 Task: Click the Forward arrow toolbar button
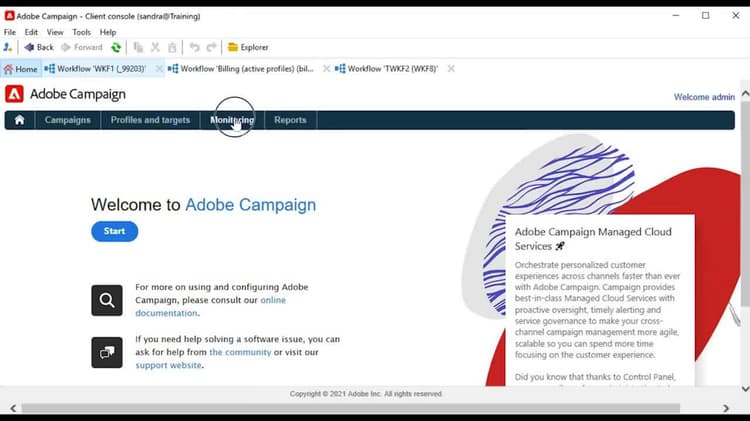click(x=82, y=47)
